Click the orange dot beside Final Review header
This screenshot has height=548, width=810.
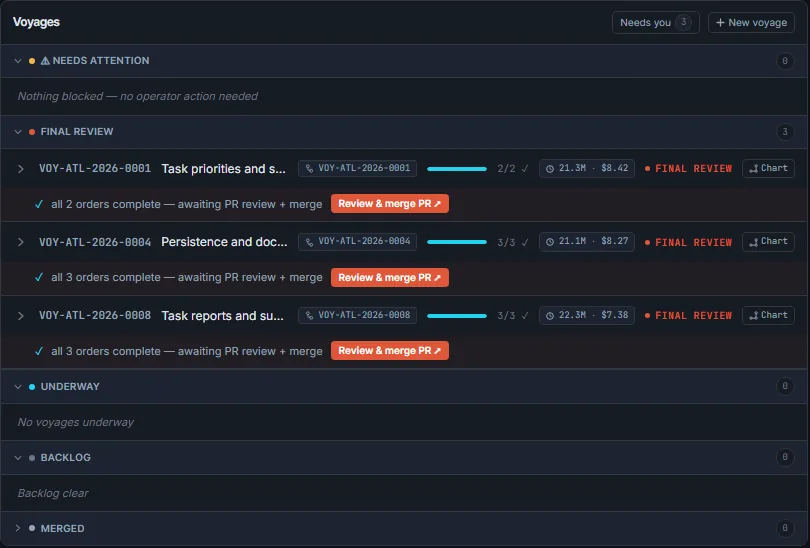(32, 132)
